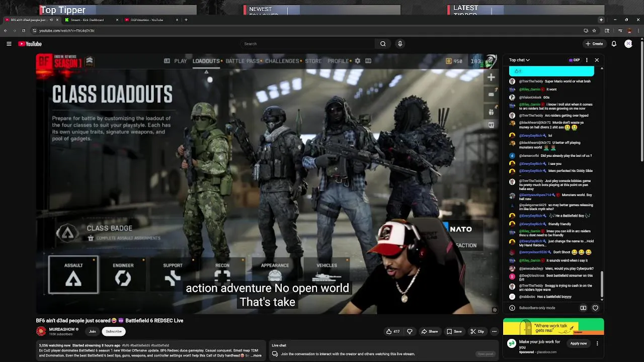644x362 pixels.
Task: Open the chat footer panel icon beside the heart
Action: (x=583, y=308)
